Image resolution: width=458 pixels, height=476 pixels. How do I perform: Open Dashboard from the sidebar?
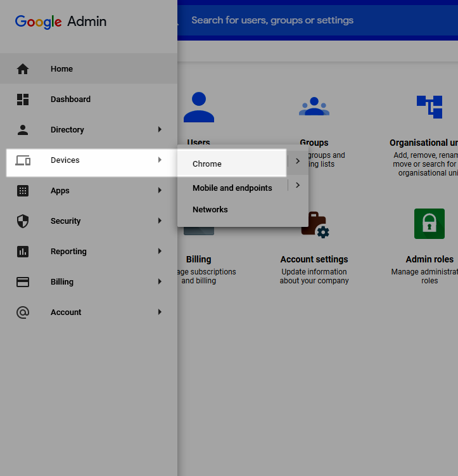89,100
